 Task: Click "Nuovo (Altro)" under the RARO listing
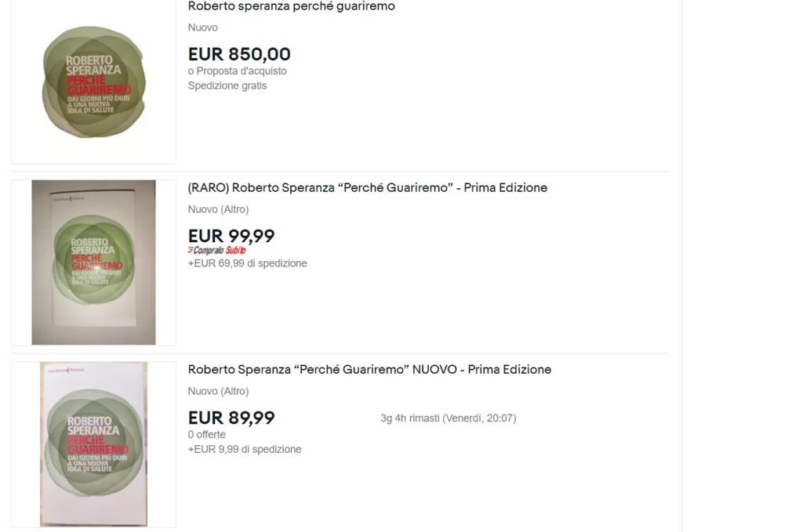point(218,209)
